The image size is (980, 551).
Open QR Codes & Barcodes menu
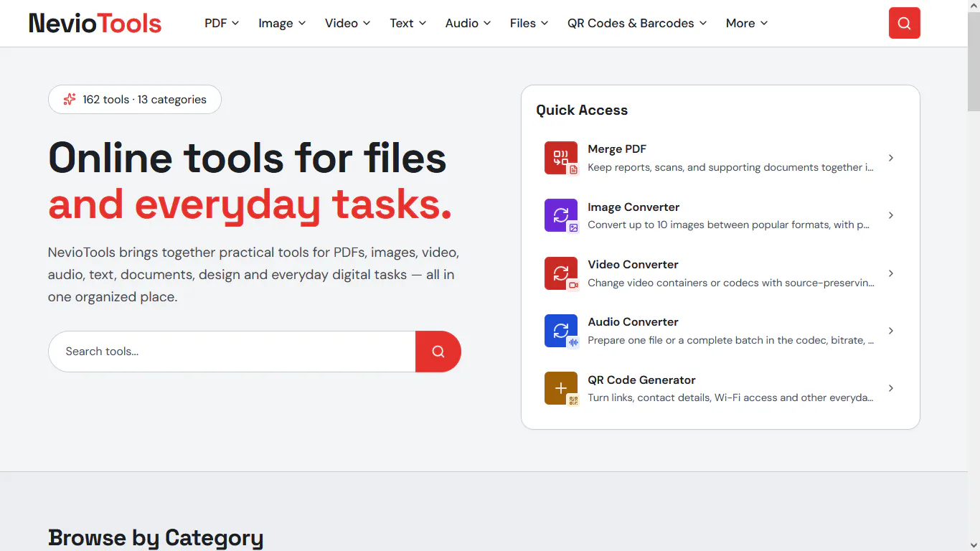click(637, 23)
